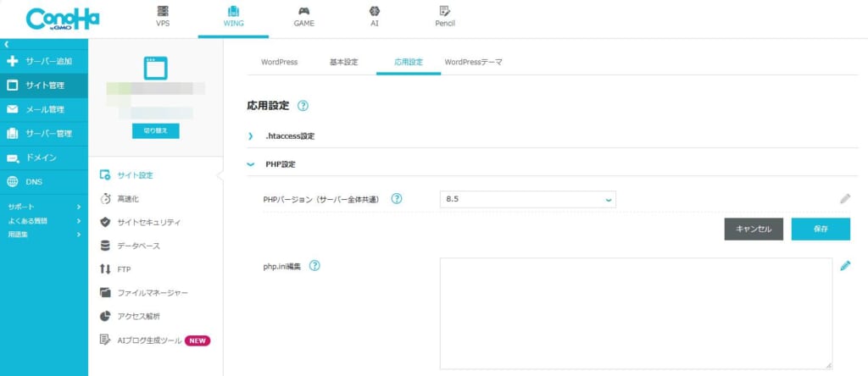Click the large site window icon

point(156,68)
